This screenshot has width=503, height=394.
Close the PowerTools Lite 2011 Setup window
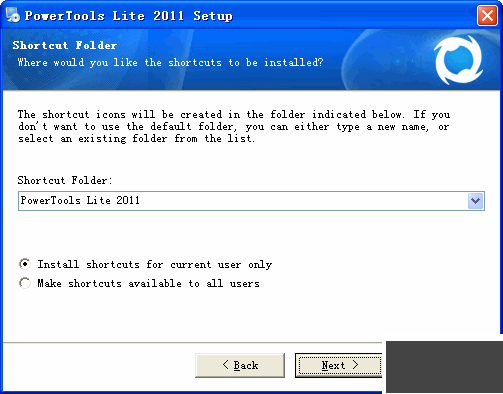[x=487, y=15]
